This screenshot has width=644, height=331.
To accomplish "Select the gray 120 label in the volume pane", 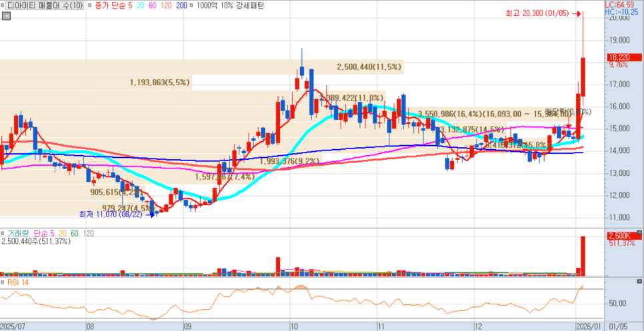I will (x=88, y=233).
